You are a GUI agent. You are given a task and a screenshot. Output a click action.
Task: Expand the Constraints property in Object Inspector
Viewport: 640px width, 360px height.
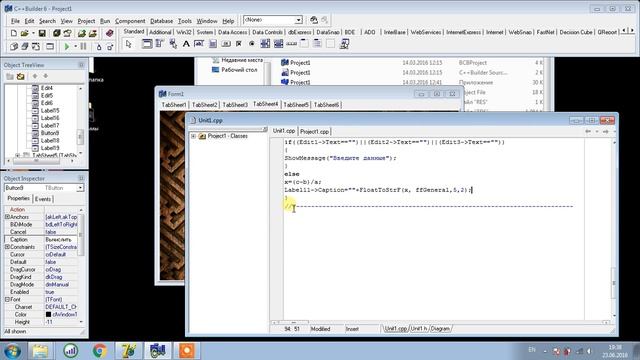[7, 247]
